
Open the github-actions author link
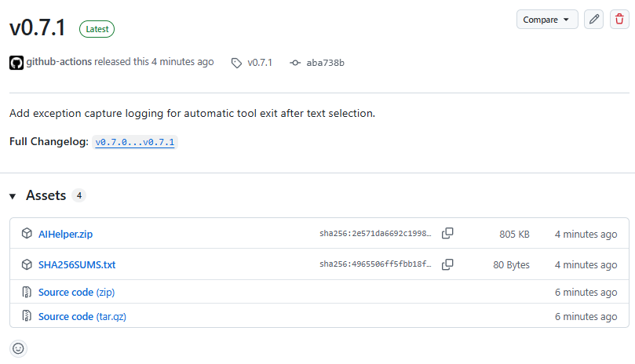(x=59, y=61)
